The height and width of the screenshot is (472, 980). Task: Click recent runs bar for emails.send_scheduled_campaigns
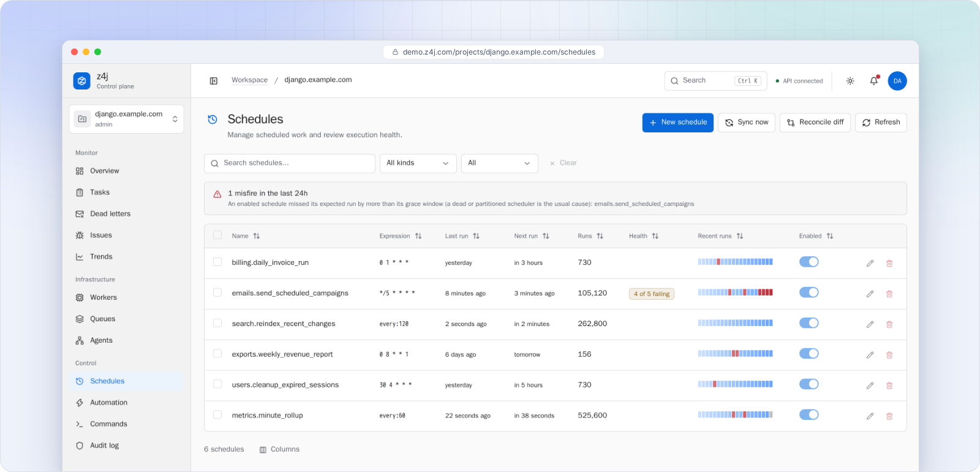(735, 292)
